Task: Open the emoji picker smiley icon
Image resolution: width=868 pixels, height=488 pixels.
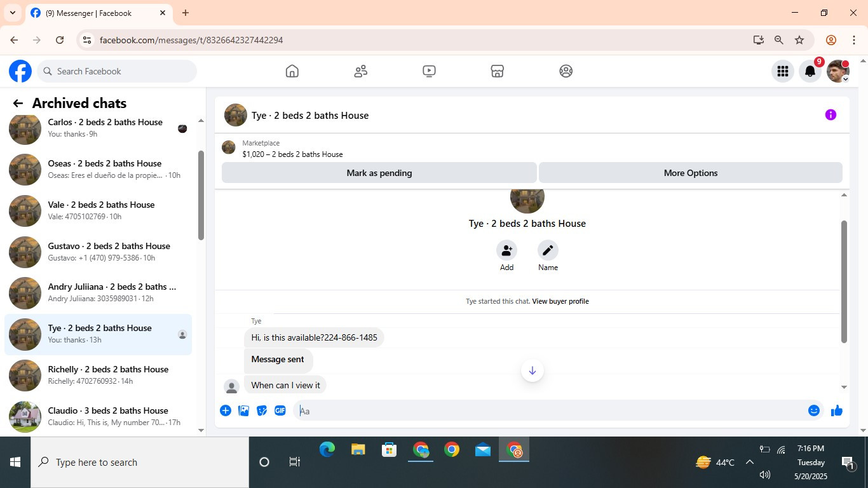Action: 814,410
